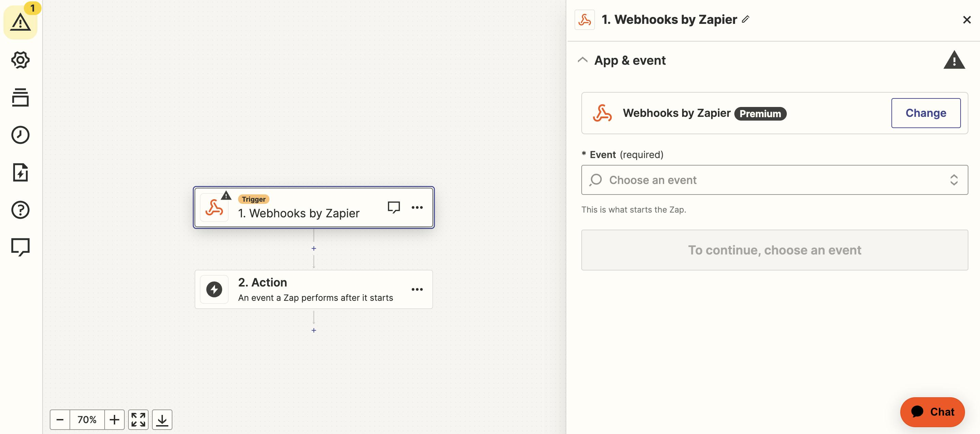Click the Change app button
Screen dimensions: 980x434
tap(925, 113)
